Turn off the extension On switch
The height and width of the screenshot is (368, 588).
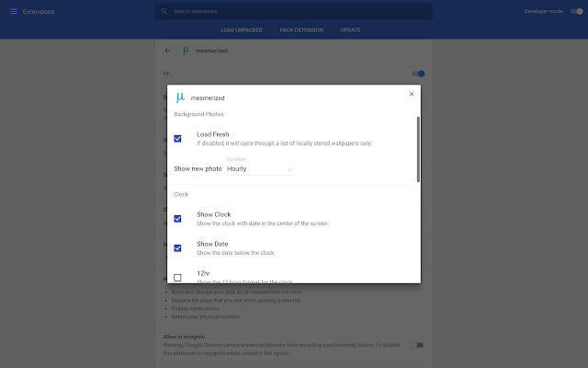coord(419,74)
